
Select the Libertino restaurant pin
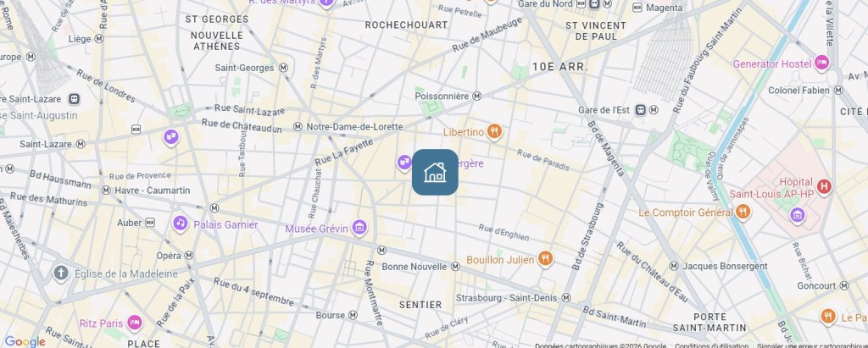coord(494,132)
